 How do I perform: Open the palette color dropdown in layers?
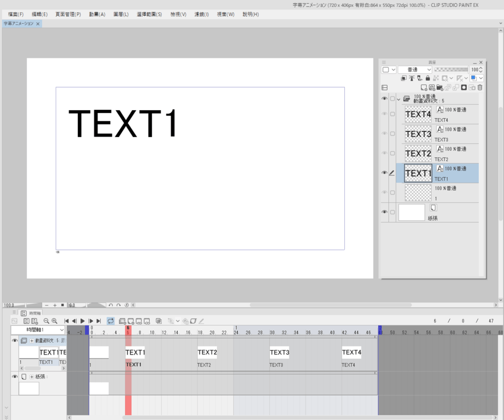click(x=388, y=70)
